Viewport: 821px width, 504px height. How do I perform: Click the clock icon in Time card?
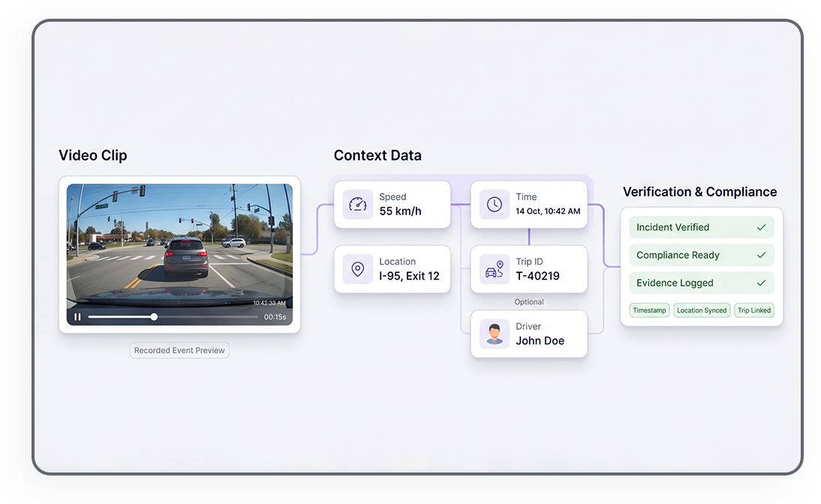(495, 204)
